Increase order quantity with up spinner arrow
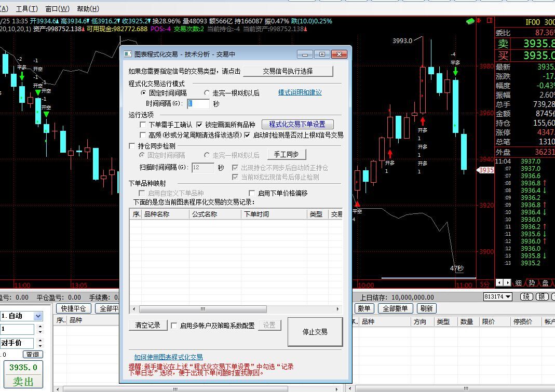555x392 pixels. pyautogui.click(x=40, y=327)
